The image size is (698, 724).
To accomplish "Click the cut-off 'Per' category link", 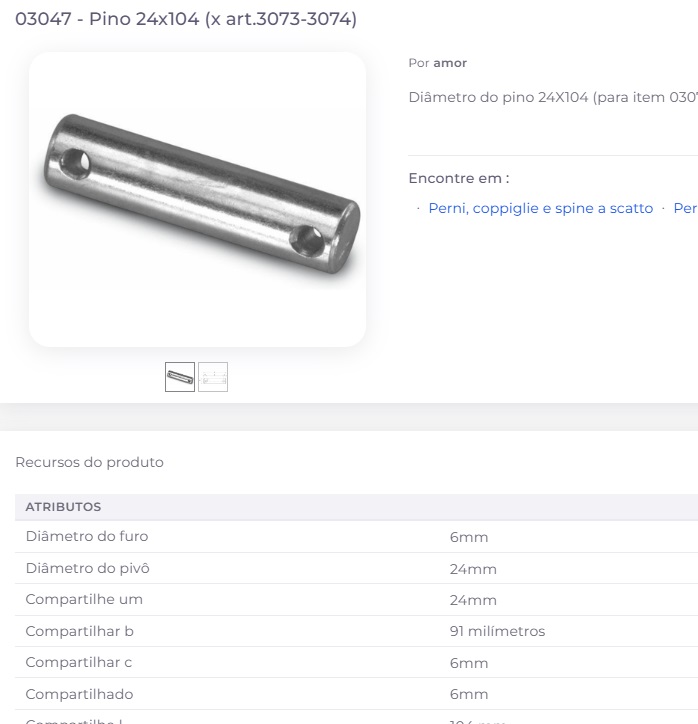I will [686, 208].
